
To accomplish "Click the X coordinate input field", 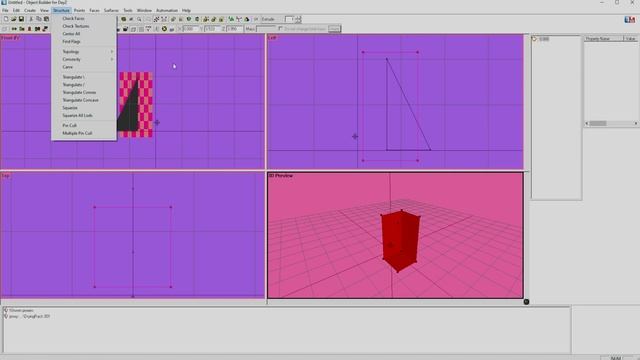I will 191,29.
